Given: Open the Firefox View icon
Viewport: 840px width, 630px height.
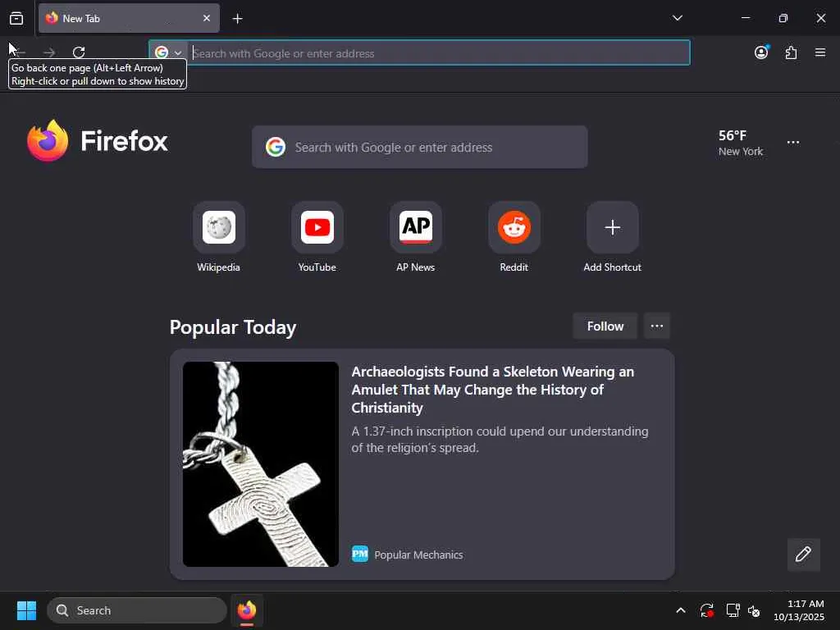Looking at the screenshot, I should [16, 18].
